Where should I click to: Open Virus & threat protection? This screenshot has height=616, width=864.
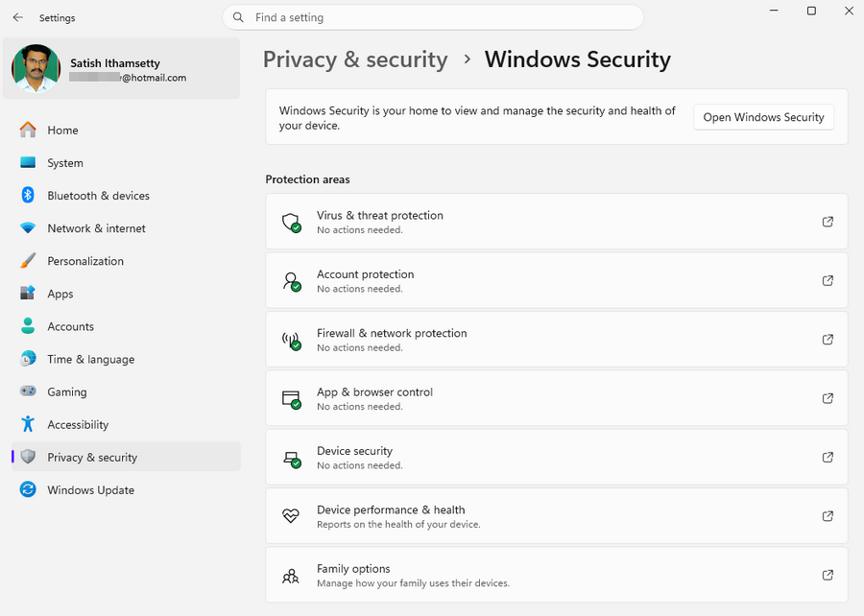pyautogui.click(x=557, y=222)
